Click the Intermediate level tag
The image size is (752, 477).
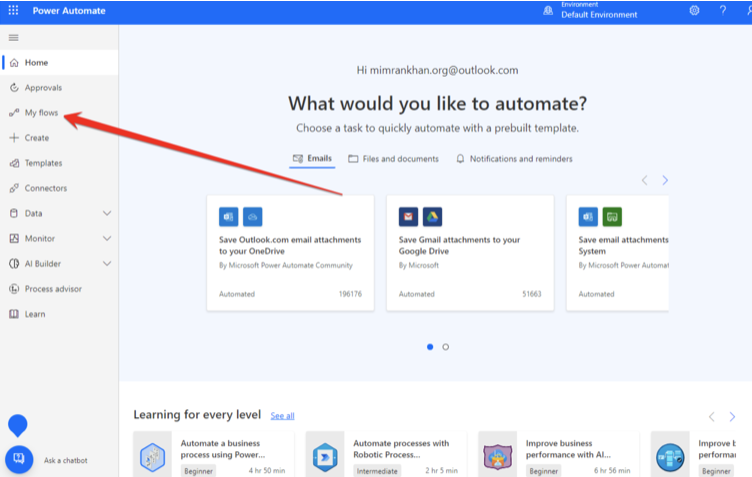[x=377, y=471]
